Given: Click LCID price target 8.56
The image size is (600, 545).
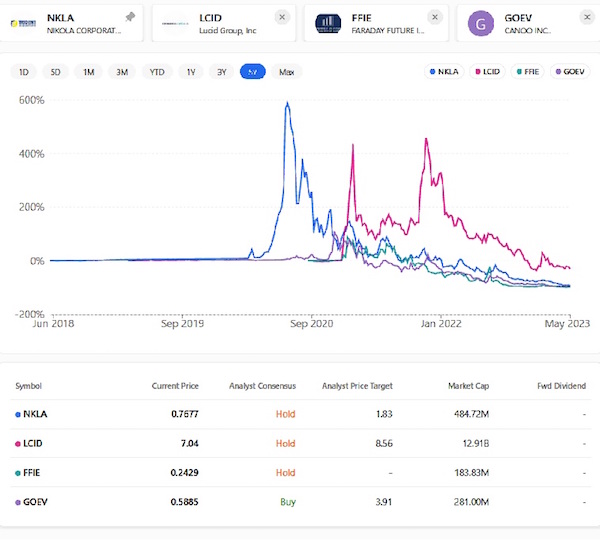Looking at the screenshot, I should [x=384, y=444].
